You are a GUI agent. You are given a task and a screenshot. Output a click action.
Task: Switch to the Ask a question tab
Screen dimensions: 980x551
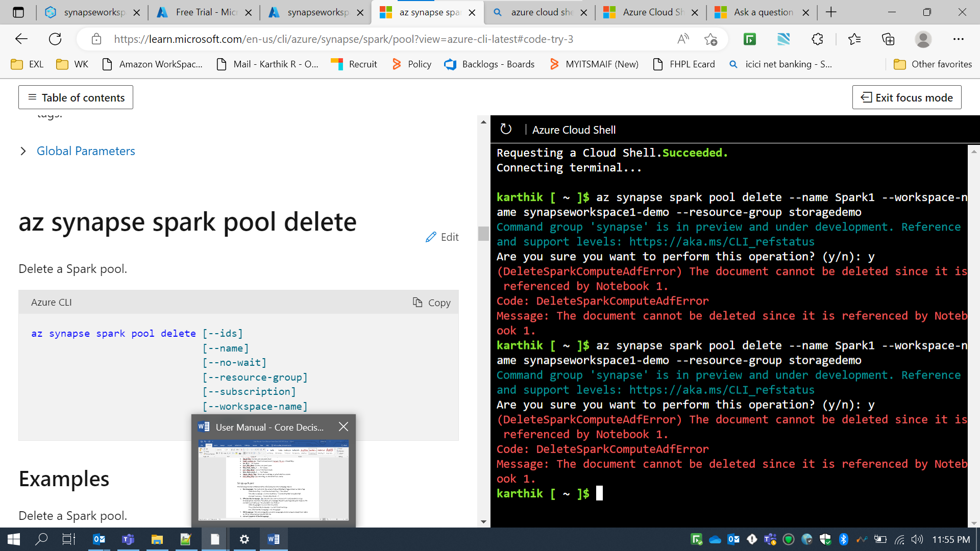click(x=763, y=12)
